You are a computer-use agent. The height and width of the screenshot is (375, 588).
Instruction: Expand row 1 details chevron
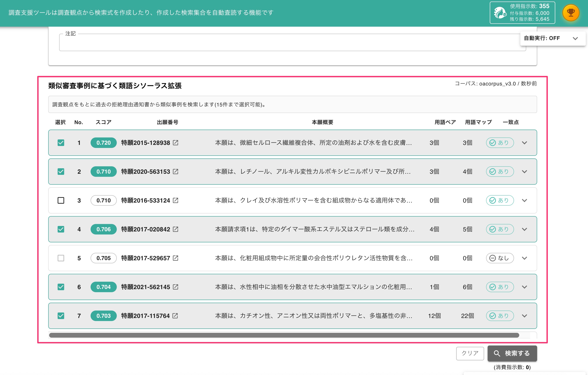pos(524,142)
